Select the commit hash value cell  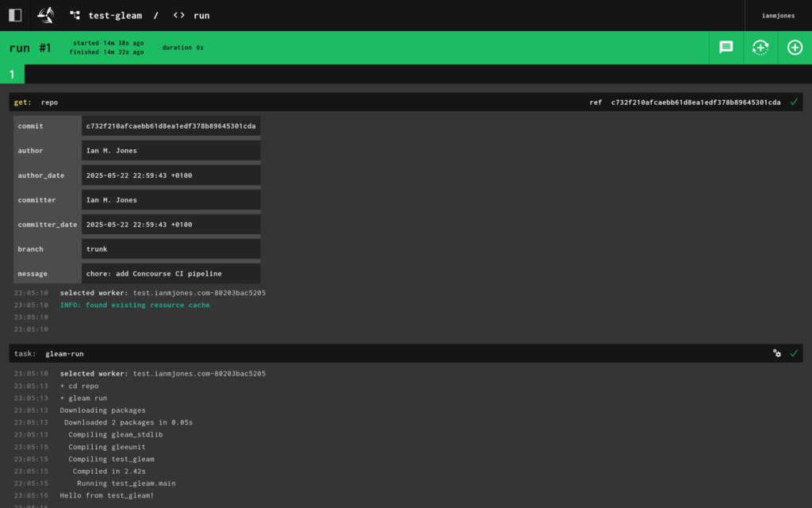click(171, 126)
